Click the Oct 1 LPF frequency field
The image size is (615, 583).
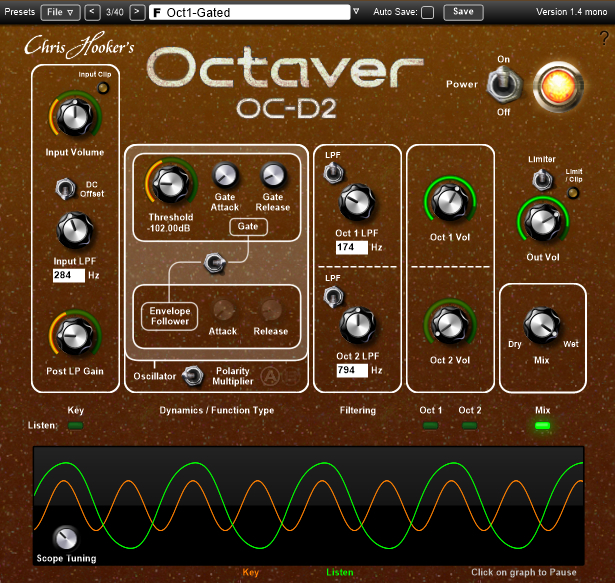pyautogui.click(x=349, y=247)
